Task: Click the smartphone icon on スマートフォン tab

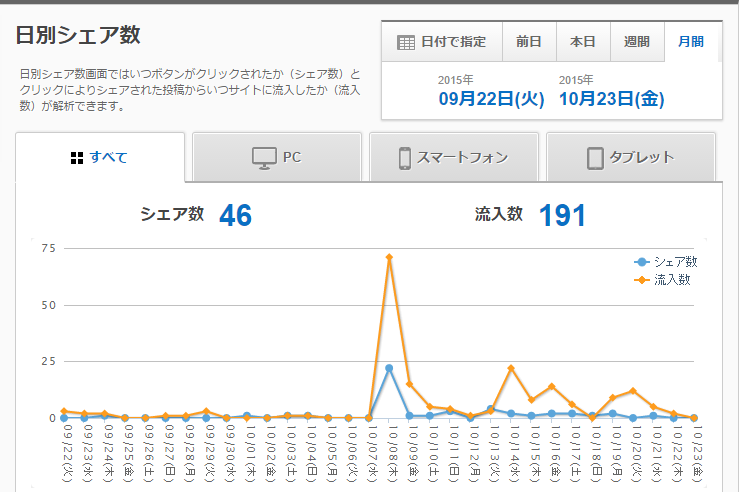Action: pyautogui.click(x=405, y=157)
